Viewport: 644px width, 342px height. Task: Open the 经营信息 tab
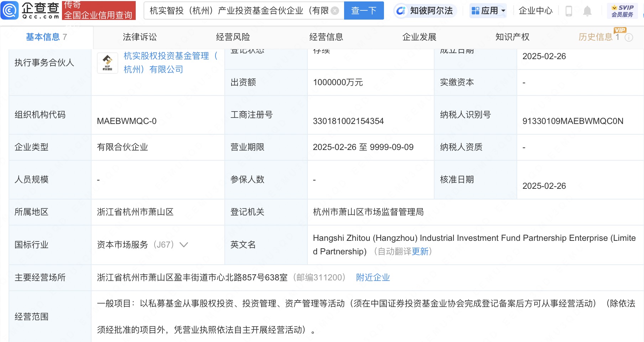point(326,37)
